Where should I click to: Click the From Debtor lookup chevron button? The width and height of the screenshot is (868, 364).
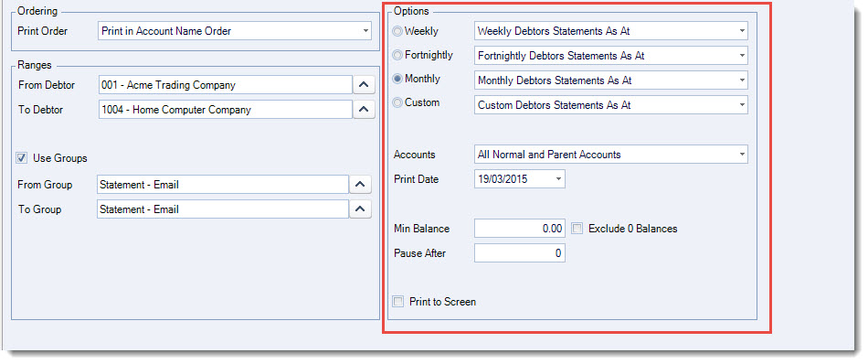[364, 85]
